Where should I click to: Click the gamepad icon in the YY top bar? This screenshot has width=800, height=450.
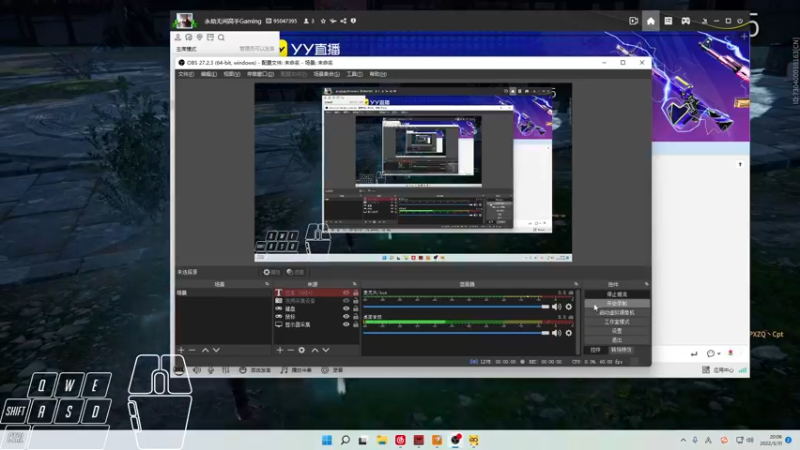point(686,21)
